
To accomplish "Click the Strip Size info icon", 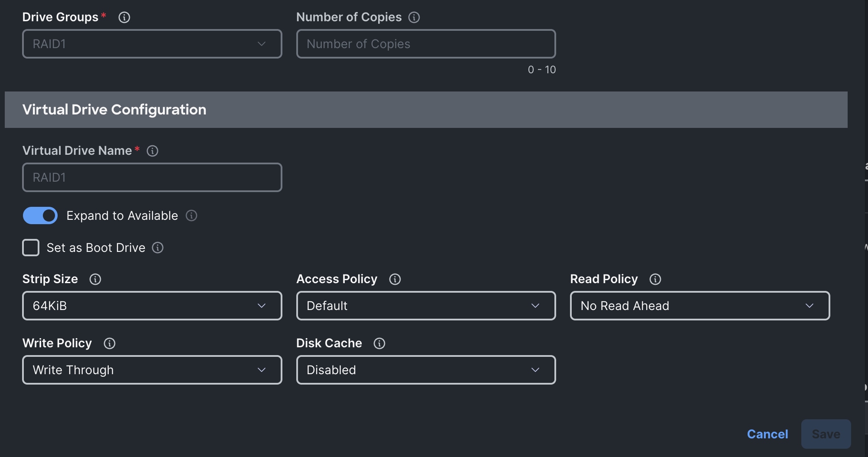I will click(95, 279).
